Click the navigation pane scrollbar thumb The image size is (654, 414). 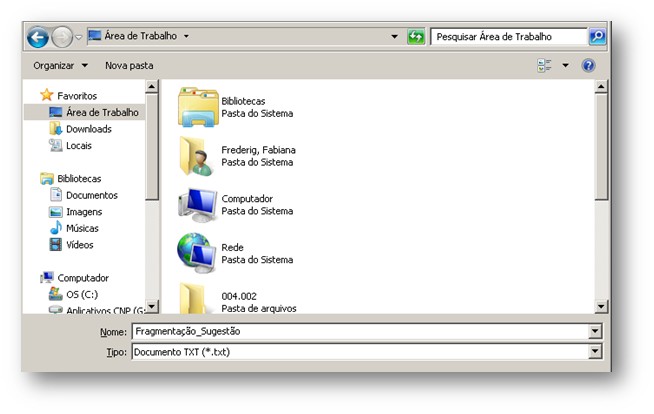point(151,147)
